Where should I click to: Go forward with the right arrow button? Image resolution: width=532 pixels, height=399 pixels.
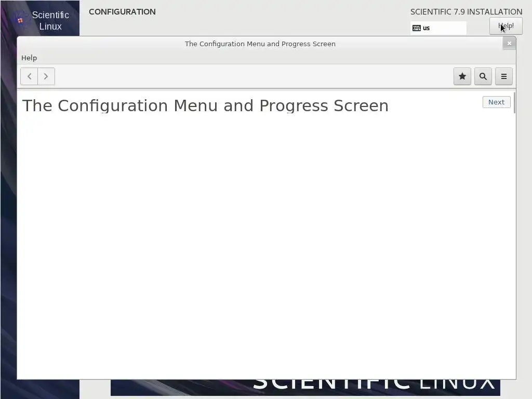point(46,76)
